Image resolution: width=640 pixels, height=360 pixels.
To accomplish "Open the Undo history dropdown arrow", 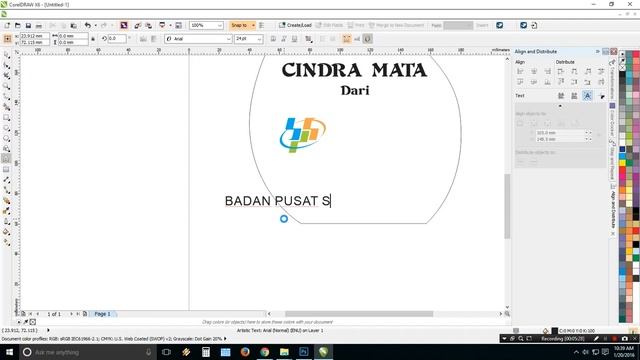I will [x=96, y=25].
